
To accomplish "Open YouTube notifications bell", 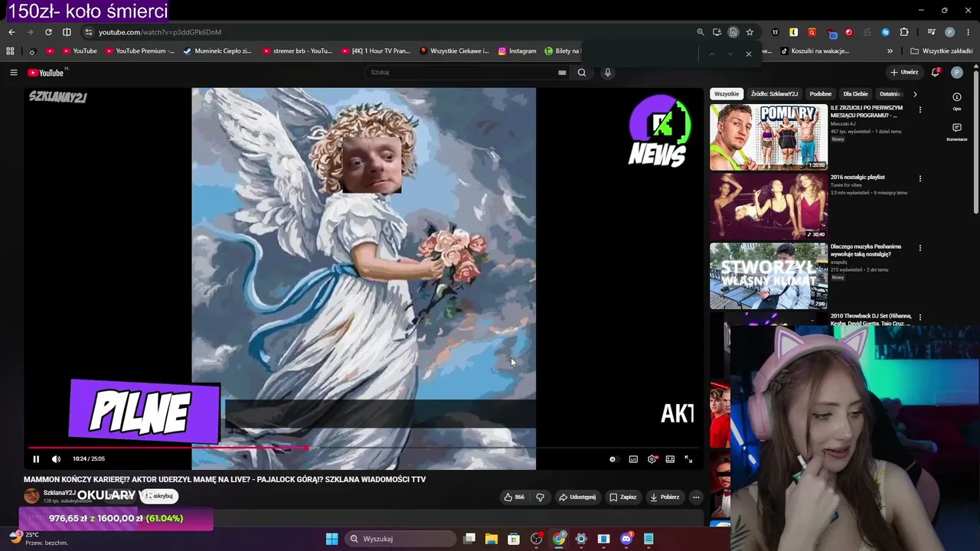I will 936,73.
